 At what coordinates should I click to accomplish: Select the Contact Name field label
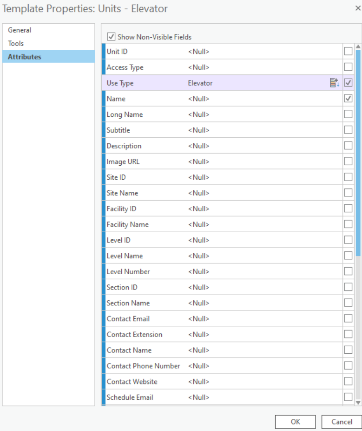[129, 350]
